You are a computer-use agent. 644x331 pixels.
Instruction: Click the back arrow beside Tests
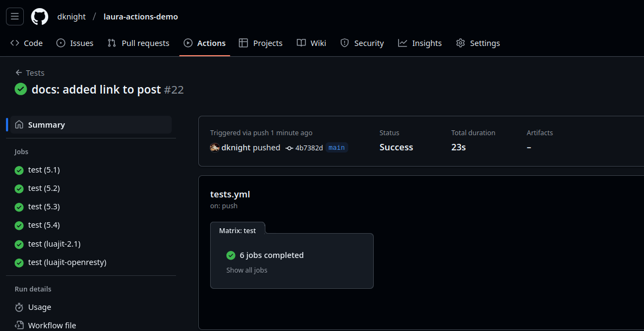pos(18,72)
